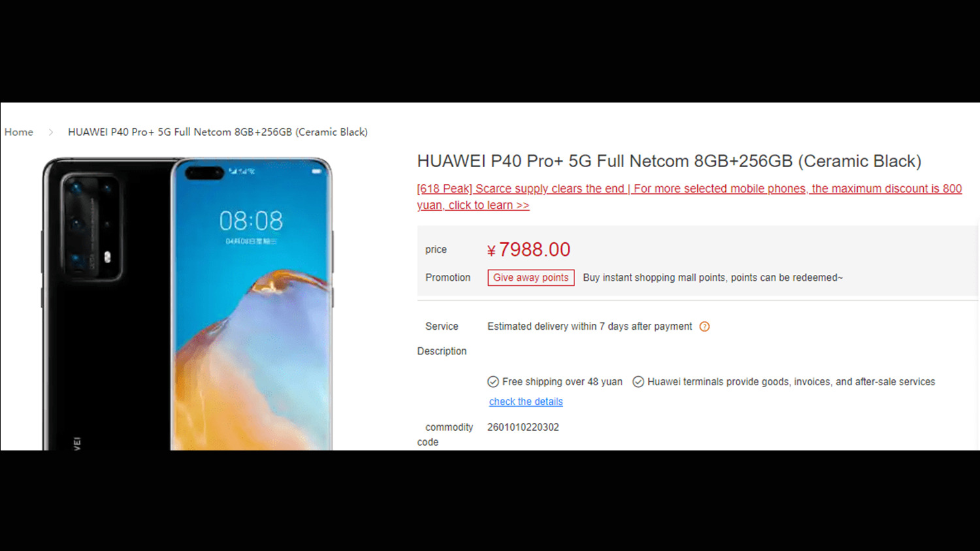Viewport: 980px width, 551px height.
Task: Select the 7988.00 price value
Action: pyautogui.click(x=534, y=249)
